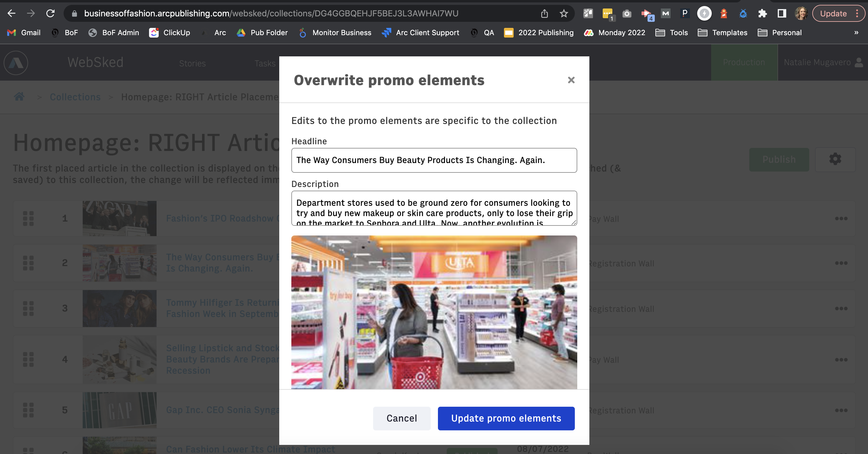Grab the drag handle for row 1
Viewport: 868px width, 454px height.
(x=28, y=218)
